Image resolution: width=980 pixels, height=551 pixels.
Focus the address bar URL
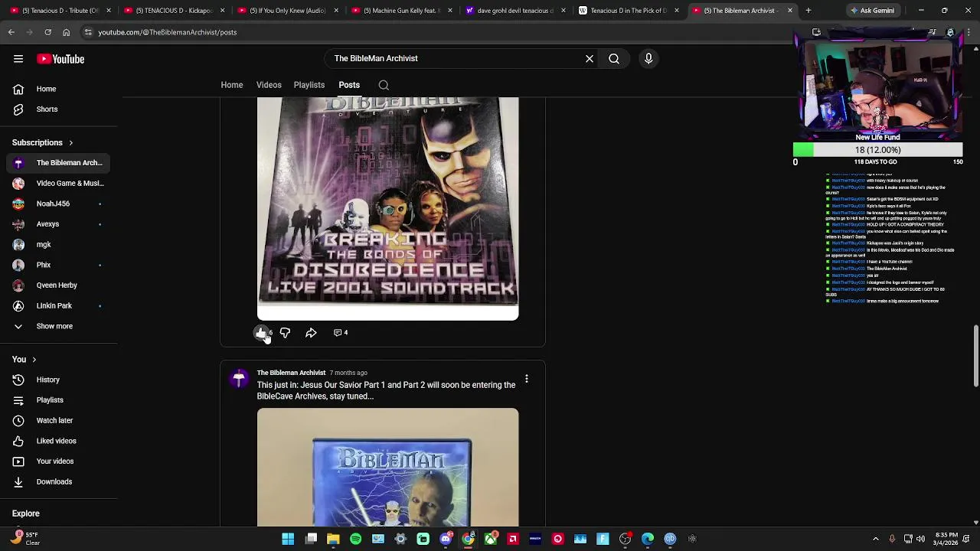tap(167, 32)
